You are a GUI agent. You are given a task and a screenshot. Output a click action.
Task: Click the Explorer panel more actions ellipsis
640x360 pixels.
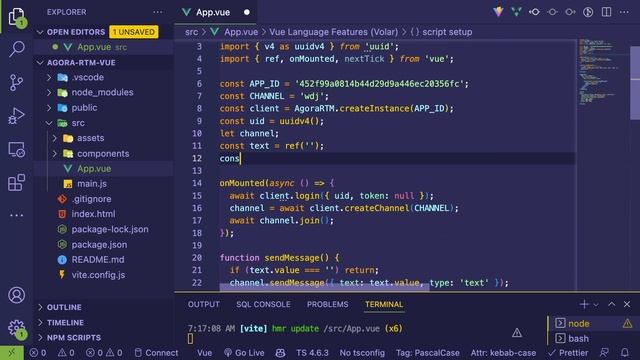(158, 12)
